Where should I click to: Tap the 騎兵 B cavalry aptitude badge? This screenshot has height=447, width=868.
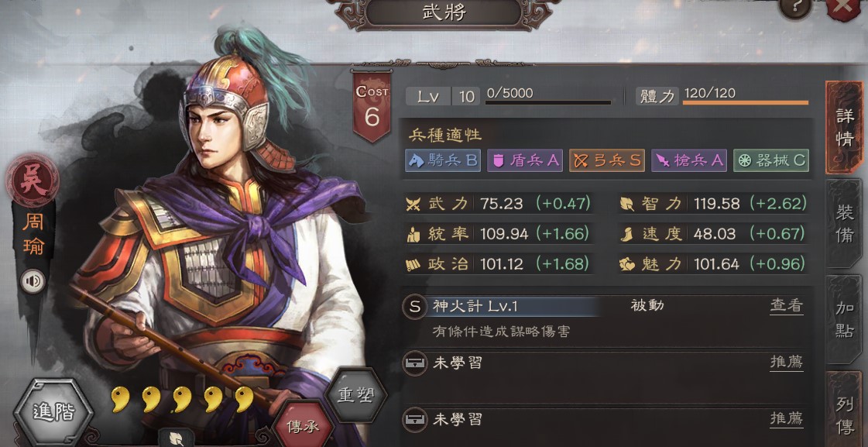[x=443, y=160]
